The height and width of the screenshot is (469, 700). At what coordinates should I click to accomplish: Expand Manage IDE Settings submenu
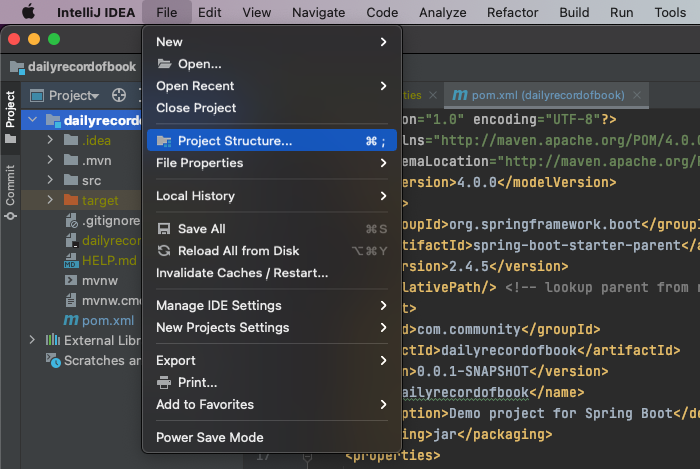coord(271,306)
